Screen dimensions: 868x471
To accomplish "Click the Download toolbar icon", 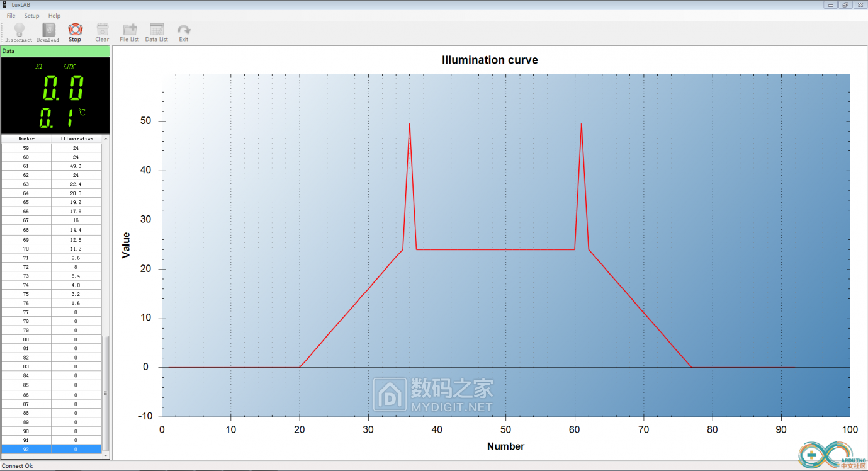I will [x=48, y=30].
